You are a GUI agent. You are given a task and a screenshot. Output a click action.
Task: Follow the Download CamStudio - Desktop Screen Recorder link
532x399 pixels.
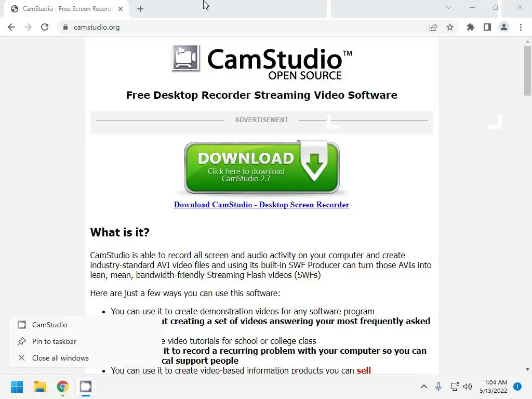pyautogui.click(x=262, y=205)
